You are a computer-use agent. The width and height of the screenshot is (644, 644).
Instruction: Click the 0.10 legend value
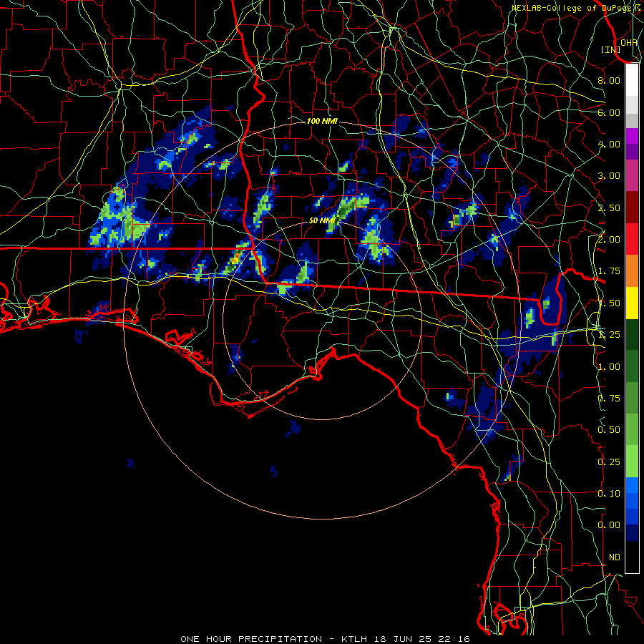tap(609, 494)
